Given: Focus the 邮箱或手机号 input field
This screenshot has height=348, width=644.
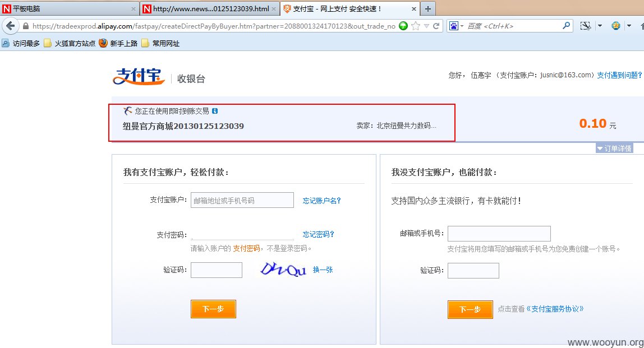Looking at the screenshot, I should [499, 234].
